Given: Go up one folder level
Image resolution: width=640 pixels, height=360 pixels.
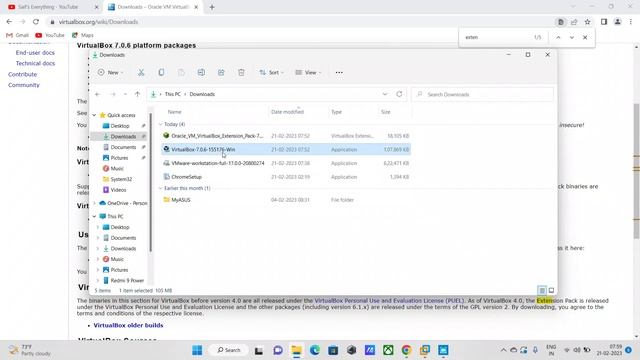Looking at the screenshot, I should coord(138,94).
